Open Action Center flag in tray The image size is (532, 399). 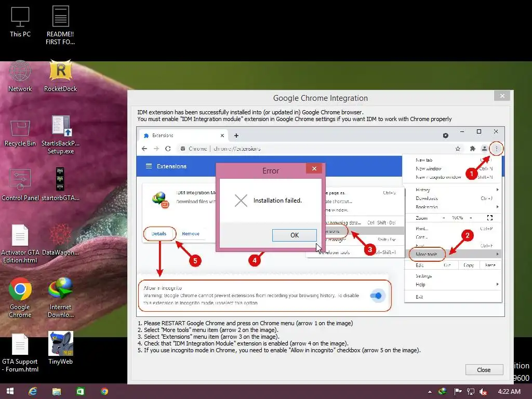(458, 392)
